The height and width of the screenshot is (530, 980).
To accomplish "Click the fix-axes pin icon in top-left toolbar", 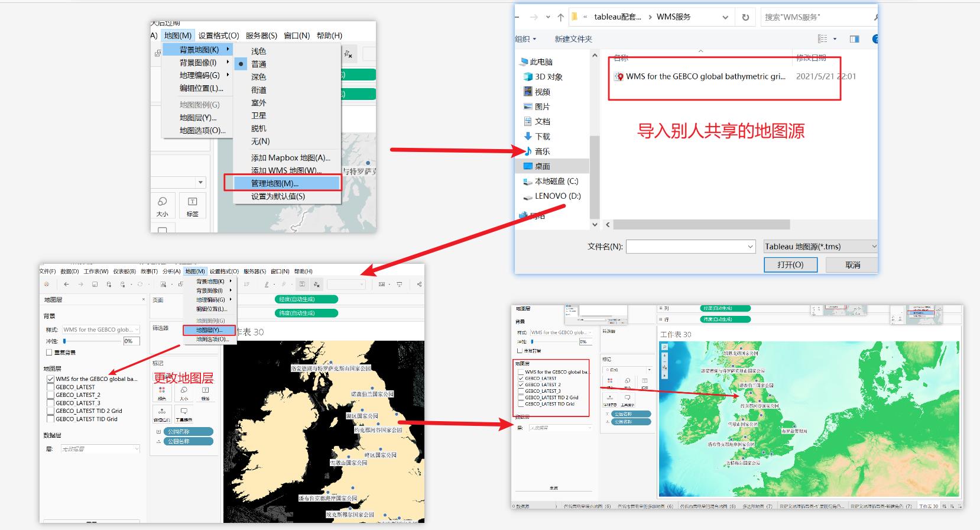I will pyautogui.click(x=348, y=54).
